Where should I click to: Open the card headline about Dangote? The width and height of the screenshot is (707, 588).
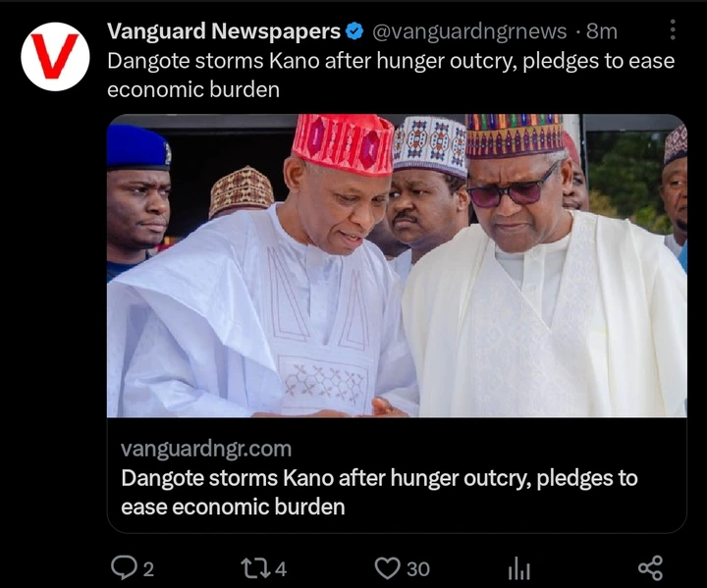(x=379, y=492)
